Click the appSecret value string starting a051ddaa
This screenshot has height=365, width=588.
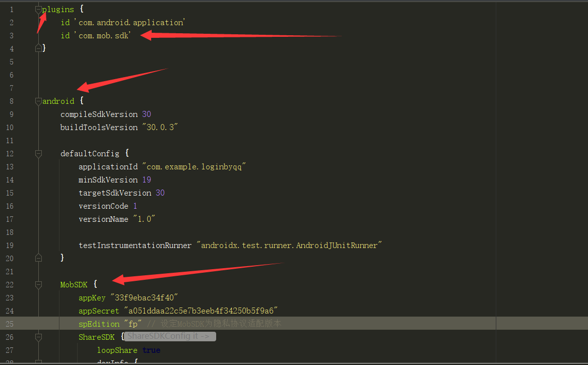(x=201, y=311)
